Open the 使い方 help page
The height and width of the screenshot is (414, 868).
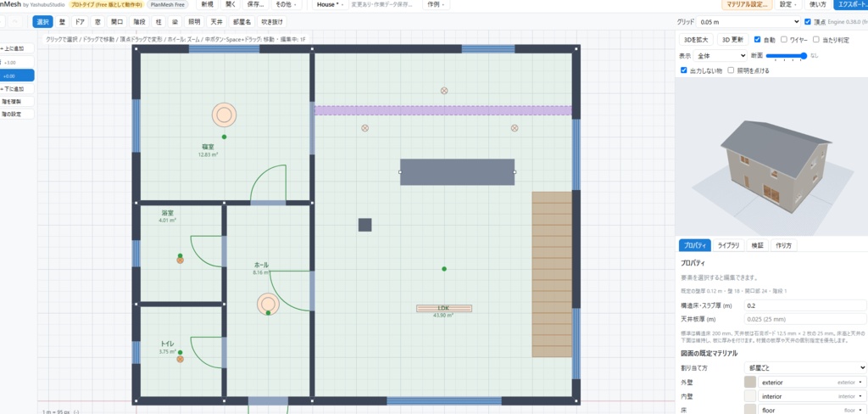tap(818, 4)
